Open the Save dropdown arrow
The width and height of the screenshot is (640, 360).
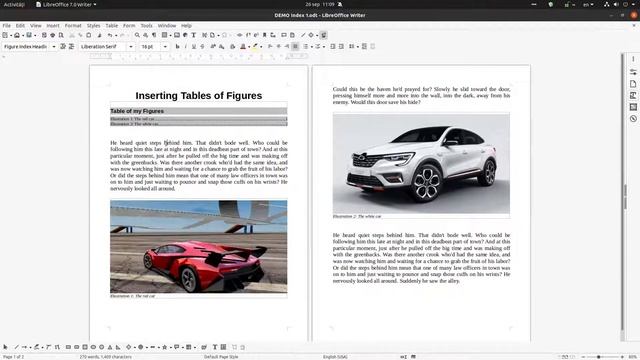click(34, 36)
